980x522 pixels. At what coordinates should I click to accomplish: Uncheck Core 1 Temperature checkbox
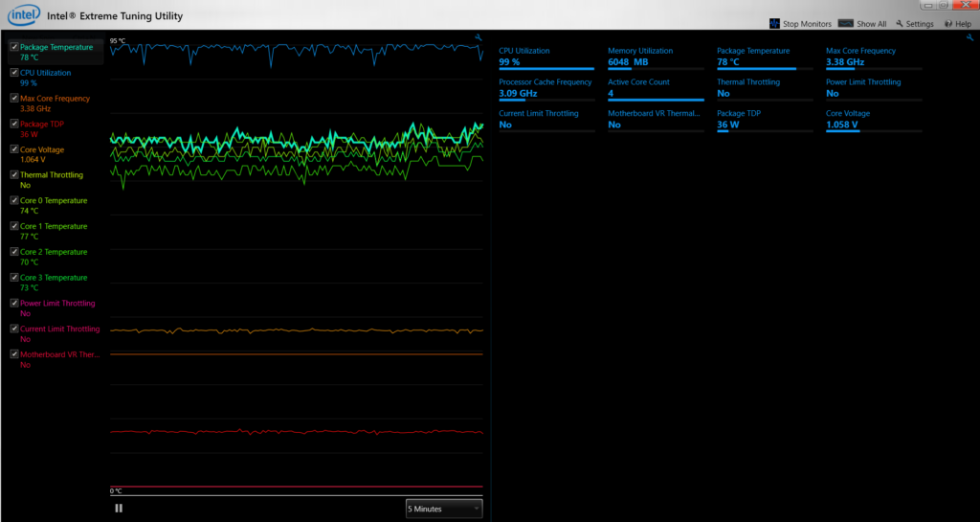tap(14, 226)
